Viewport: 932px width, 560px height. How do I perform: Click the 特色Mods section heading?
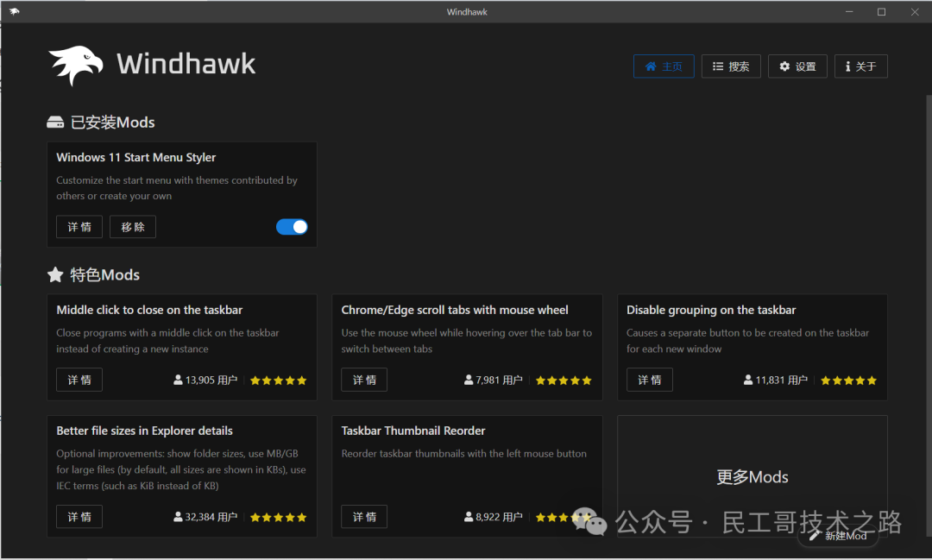pyautogui.click(x=104, y=274)
